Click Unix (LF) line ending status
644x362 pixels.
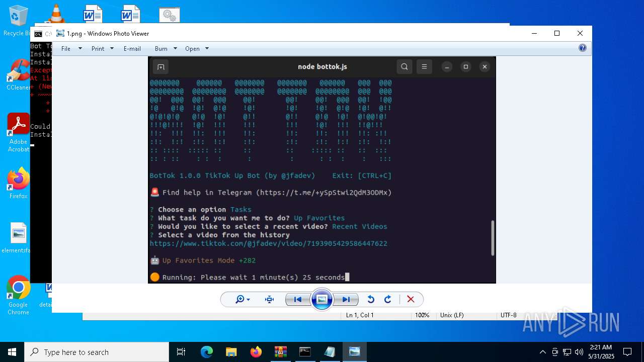[452, 315]
